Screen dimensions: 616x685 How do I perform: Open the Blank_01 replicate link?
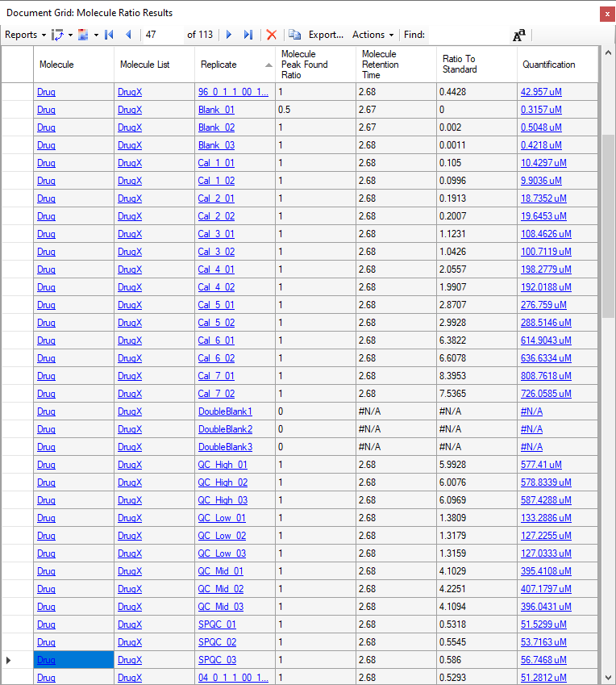(x=217, y=110)
